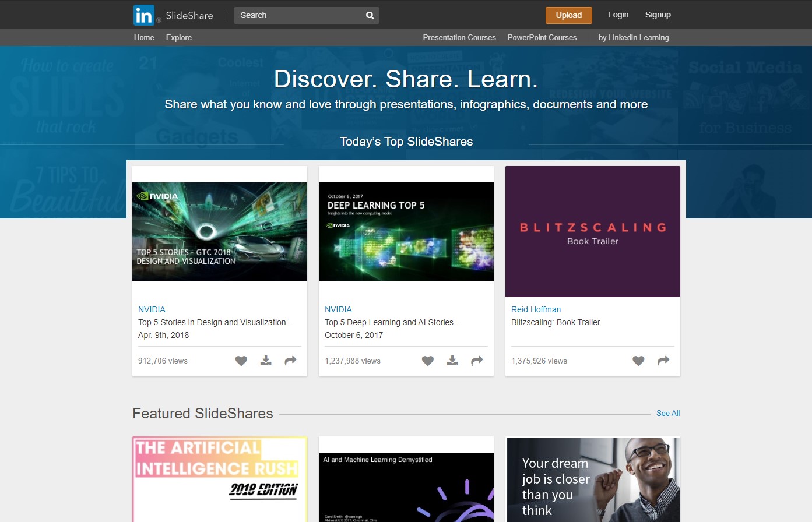Open 'Top 5 Deep Learning and AI Stories' title
The width and height of the screenshot is (812, 522).
392,329
